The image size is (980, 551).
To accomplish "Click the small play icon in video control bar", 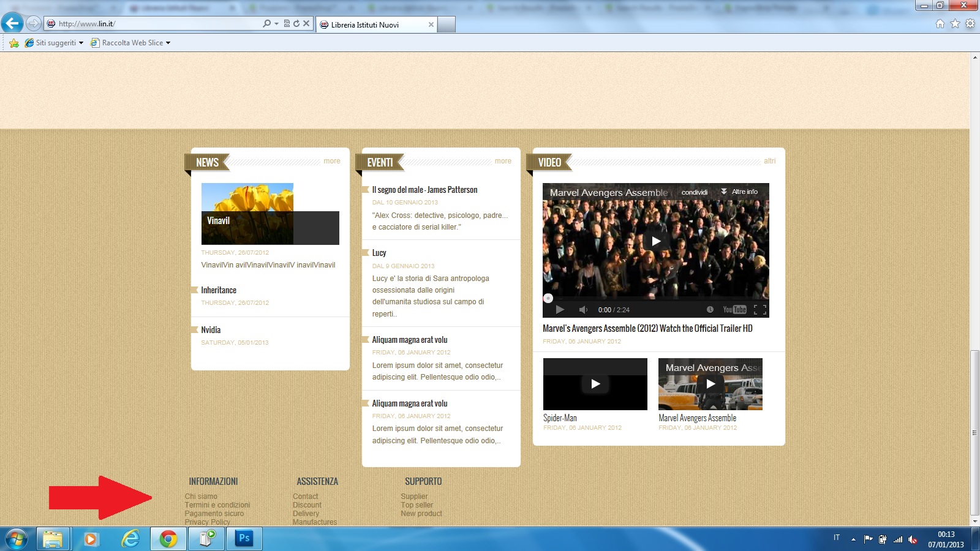I will click(560, 310).
